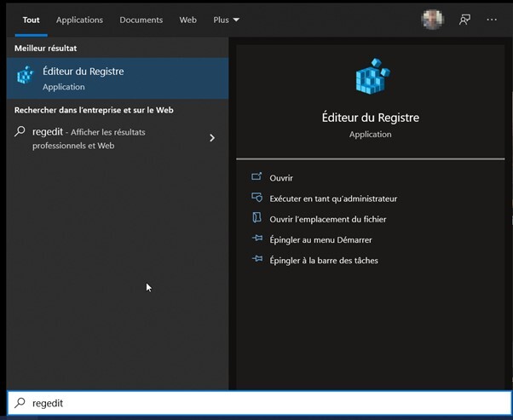Open the feedback icon in header

tap(464, 20)
